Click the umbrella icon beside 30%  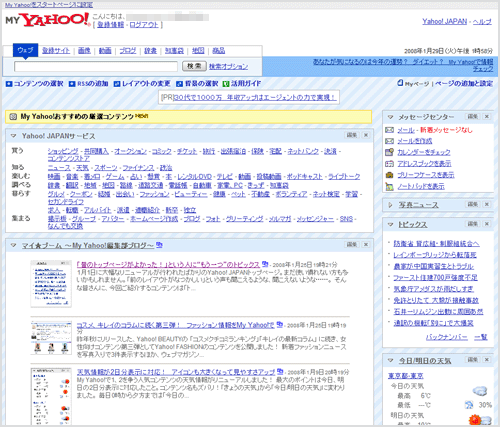tap(469, 405)
